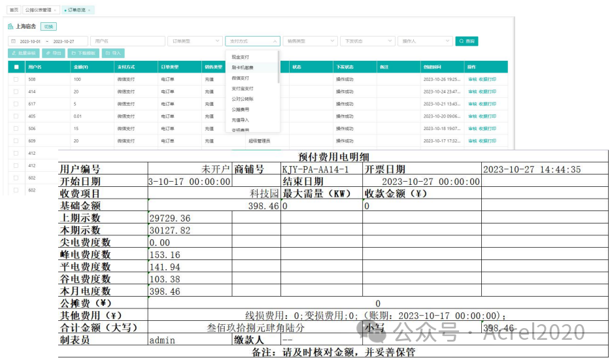Open the 订单类型 dropdown
The height and width of the screenshot is (364, 610).
click(195, 41)
